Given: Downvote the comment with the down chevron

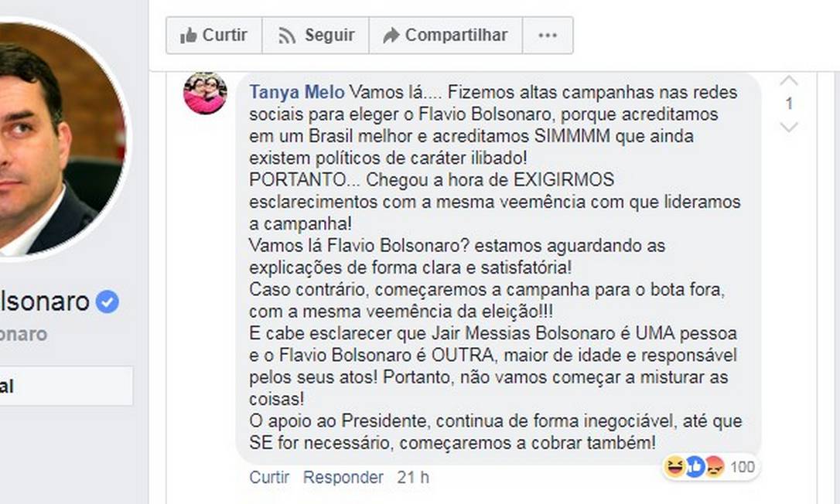Looking at the screenshot, I should pyautogui.click(x=788, y=127).
